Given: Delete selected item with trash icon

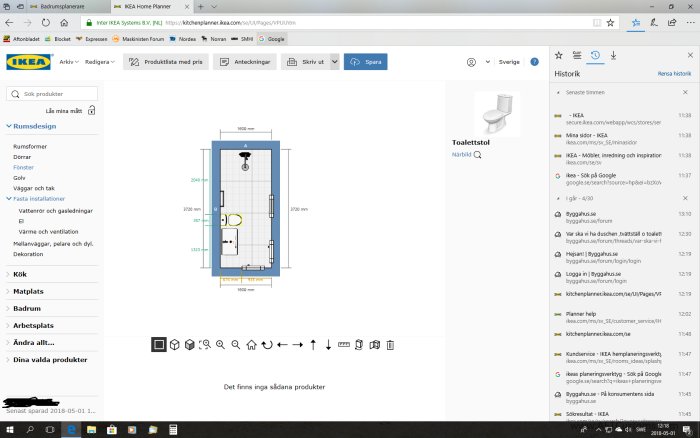Looking at the screenshot, I should [390, 345].
